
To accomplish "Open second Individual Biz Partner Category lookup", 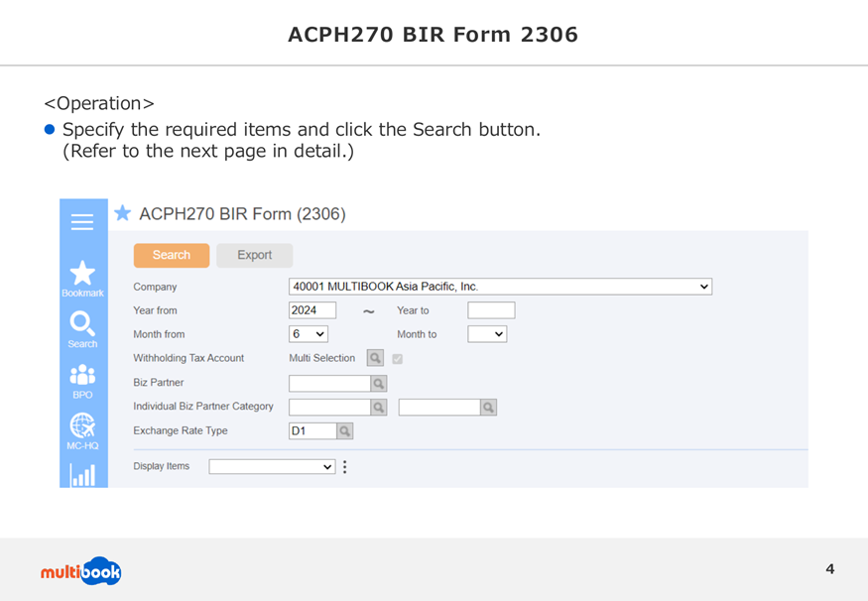I will 488,408.
